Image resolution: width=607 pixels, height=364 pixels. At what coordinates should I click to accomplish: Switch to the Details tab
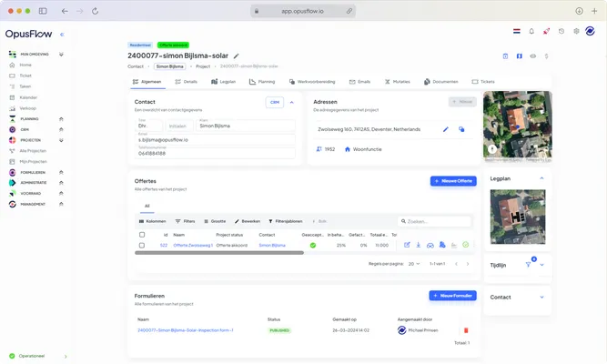click(187, 82)
